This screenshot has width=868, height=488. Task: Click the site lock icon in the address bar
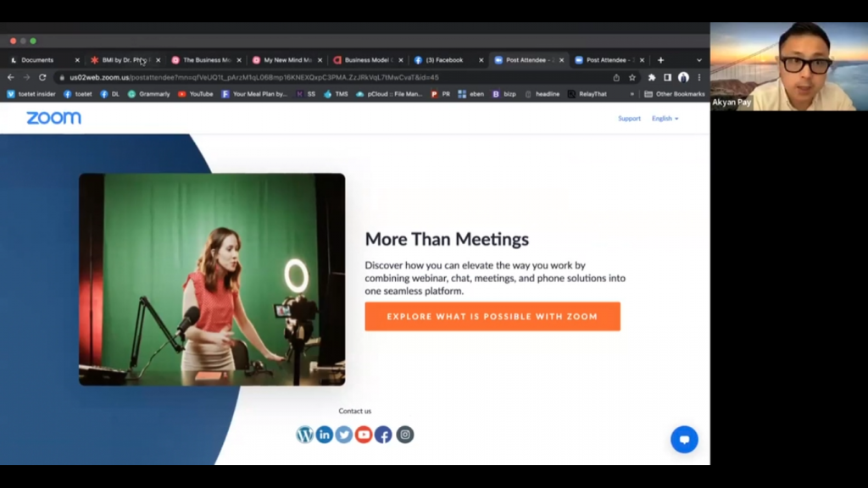tap(62, 77)
